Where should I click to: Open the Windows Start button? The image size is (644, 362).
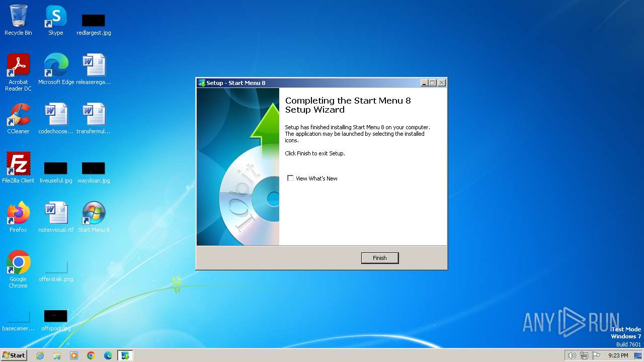click(14, 355)
